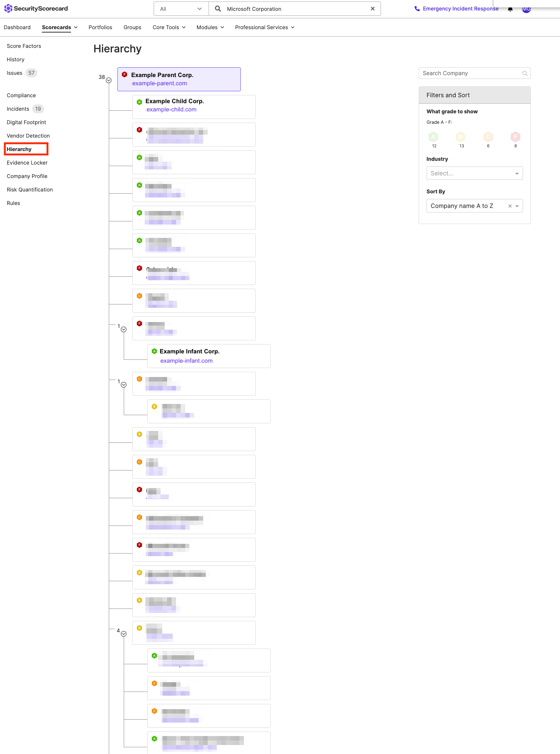The height and width of the screenshot is (754, 560).
Task: Collapse the node with 4 children
Action: coord(124,634)
